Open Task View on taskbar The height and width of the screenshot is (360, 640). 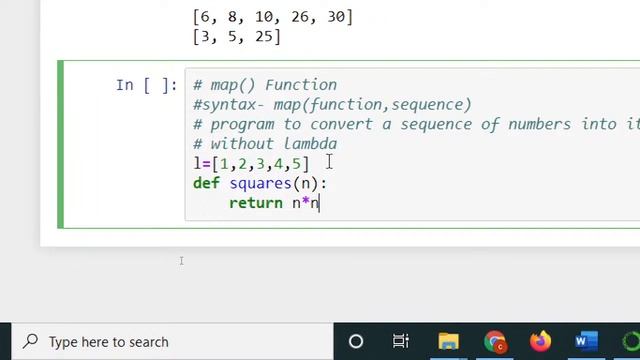pos(400,341)
